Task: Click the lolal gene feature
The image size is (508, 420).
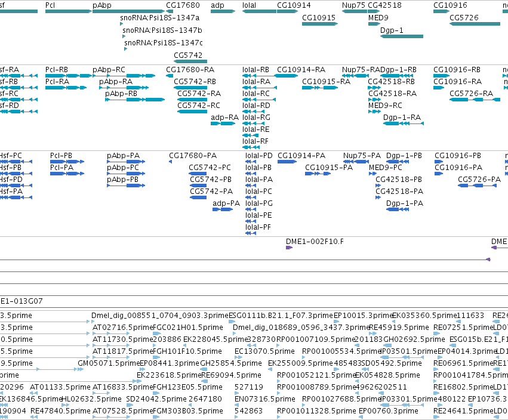Action: 259,11
